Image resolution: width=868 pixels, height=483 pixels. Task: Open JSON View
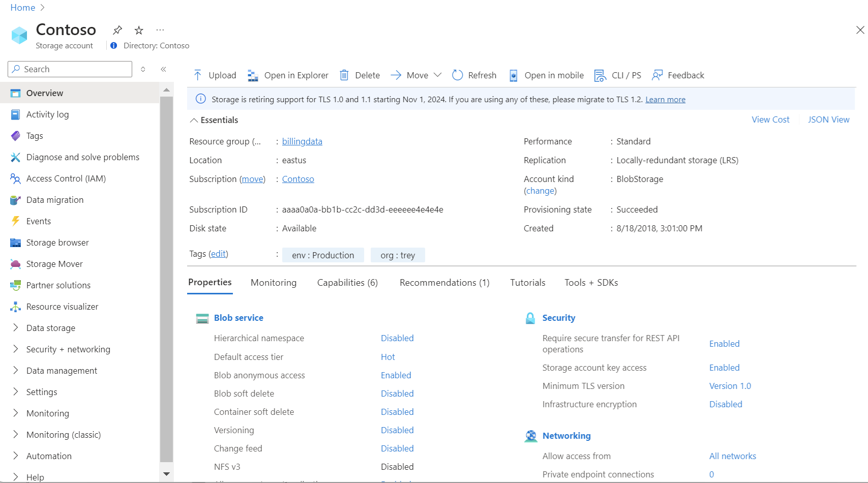point(828,119)
